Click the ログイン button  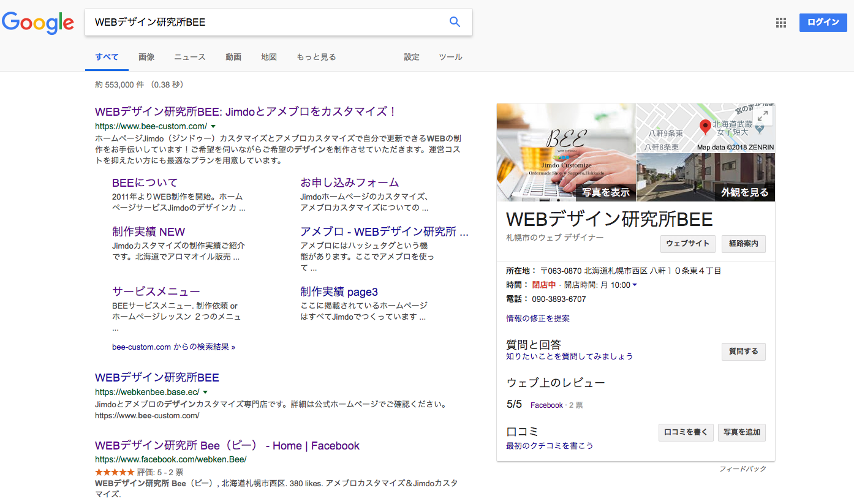pyautogui.click(x=823, y=23)
